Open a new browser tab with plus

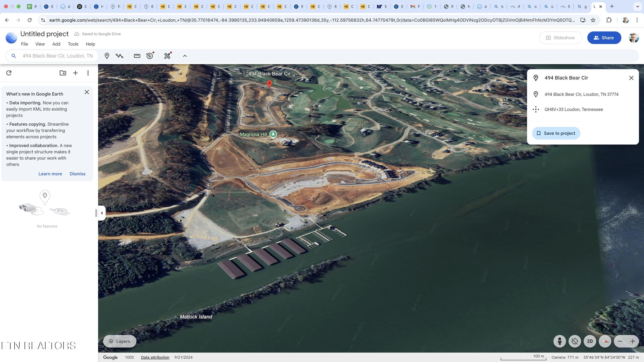point(612,6)
